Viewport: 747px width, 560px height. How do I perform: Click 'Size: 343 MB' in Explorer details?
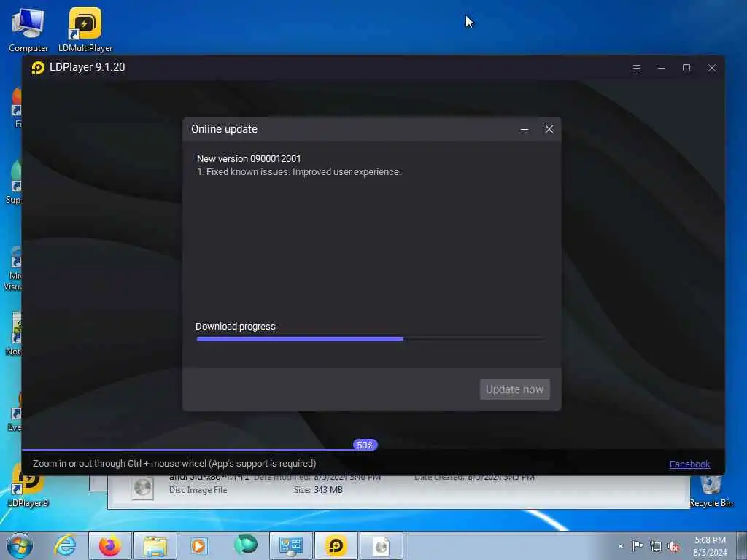coord(318,489)
